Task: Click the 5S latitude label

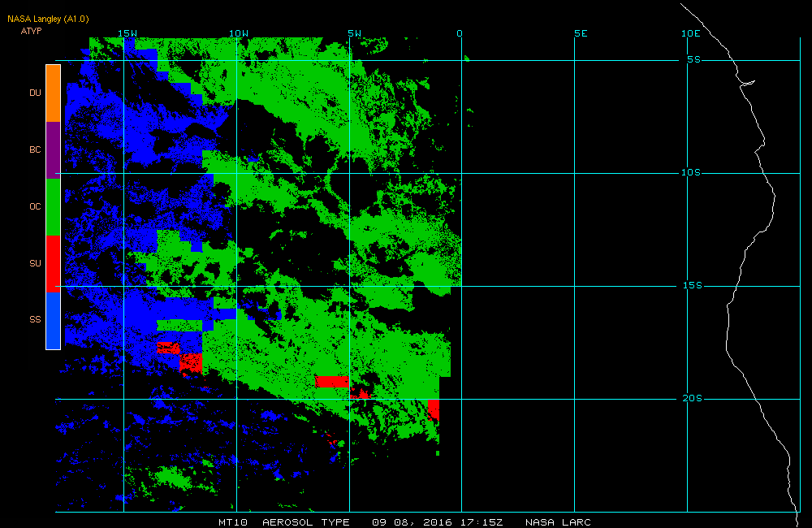Action: point(694,59)
